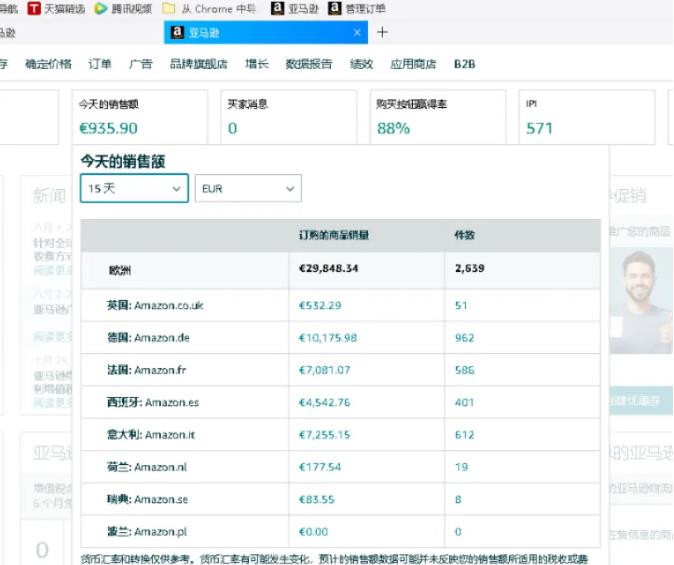Open the 广告 menu
Screen dimensions: 674x565
(141, 64)
